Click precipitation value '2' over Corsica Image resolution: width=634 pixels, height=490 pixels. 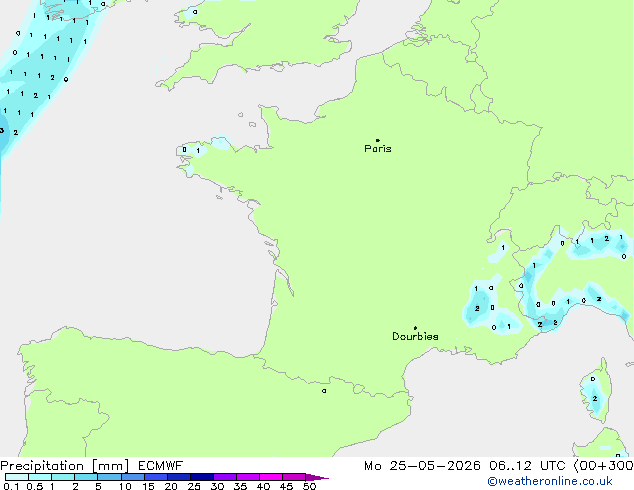(595, 399)
